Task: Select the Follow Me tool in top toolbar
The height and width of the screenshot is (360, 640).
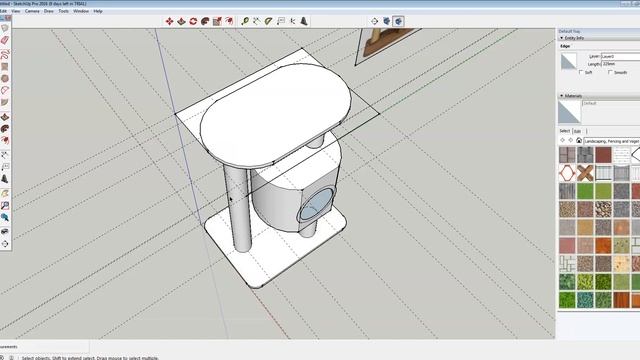Action: coord(205,21)
